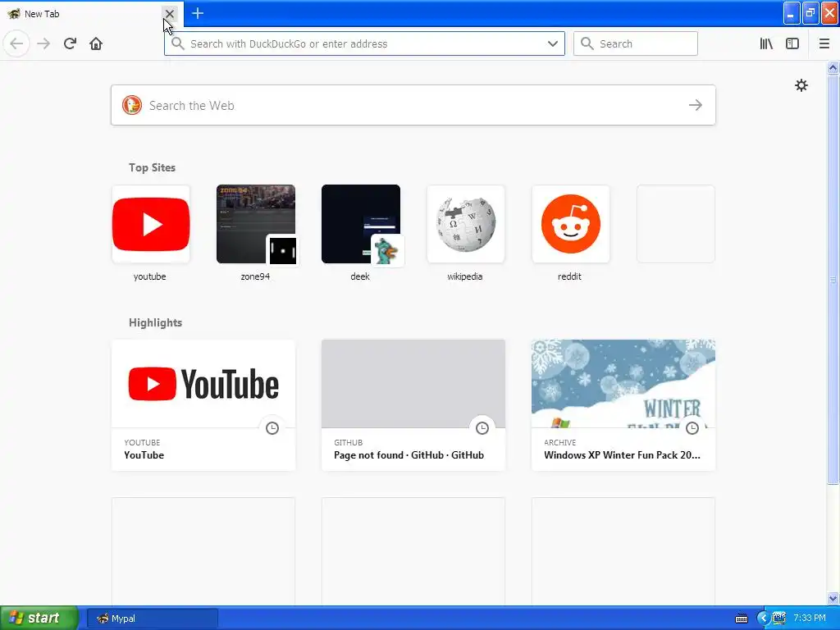840x630 pixels.
Task: Open New Tab page settings gear
Action: pos(801,85)
